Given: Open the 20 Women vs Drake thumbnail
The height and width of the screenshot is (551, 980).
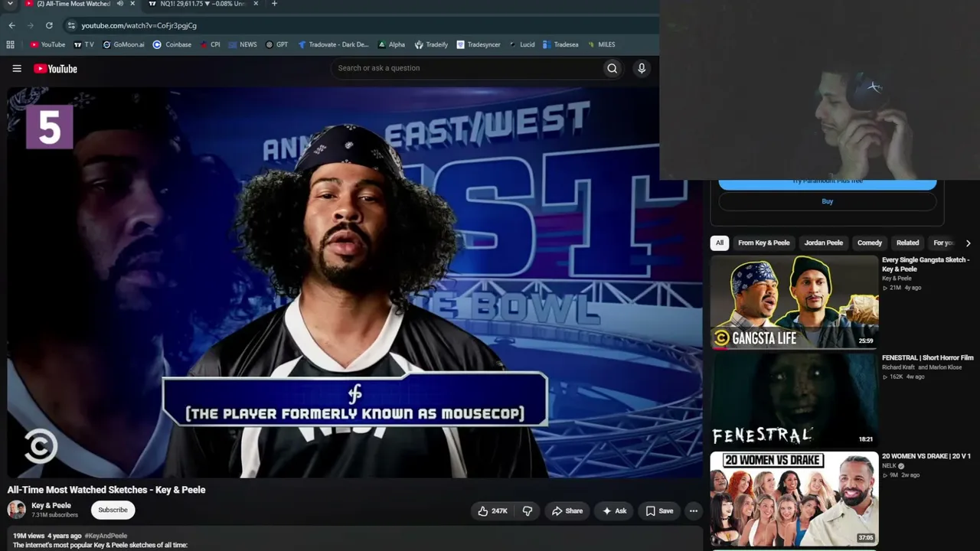Looking at the screenshot, I should point(794,498).
